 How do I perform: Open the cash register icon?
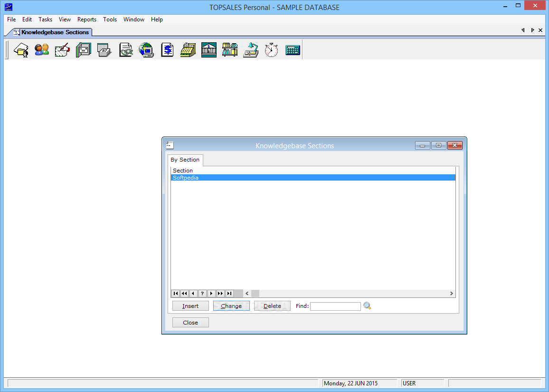(188, 50)
